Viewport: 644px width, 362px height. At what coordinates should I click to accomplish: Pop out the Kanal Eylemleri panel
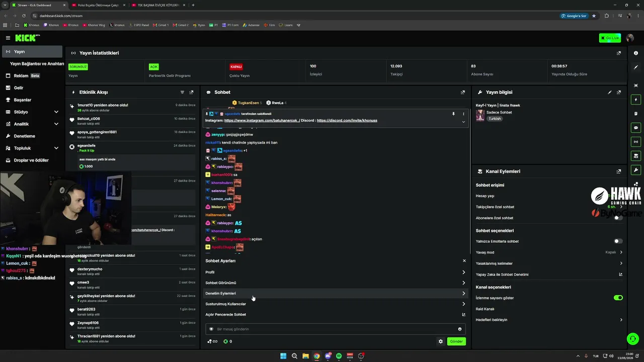pos(619,171)
